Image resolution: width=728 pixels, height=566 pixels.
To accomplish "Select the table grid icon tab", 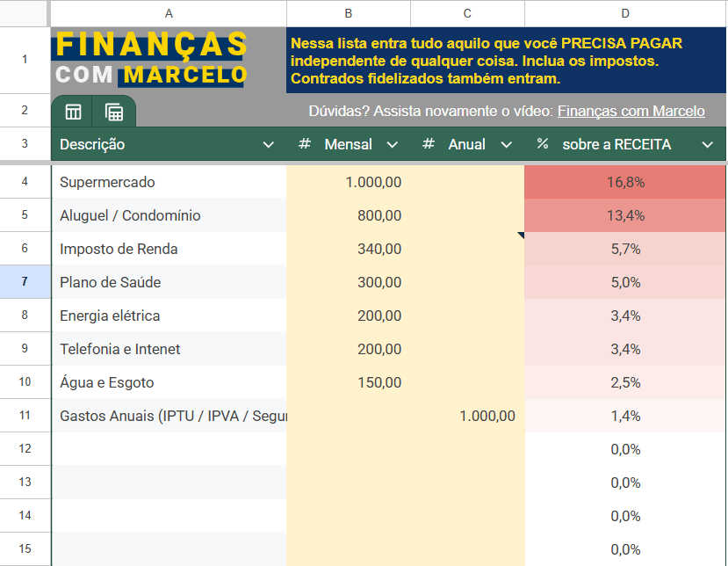I will coord(72,112).
